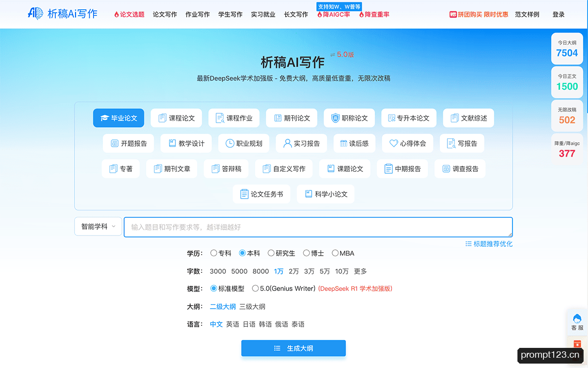This screenshot has height=368, width=588.
Task: Click the 生成大纲 button
Action: 294,348
